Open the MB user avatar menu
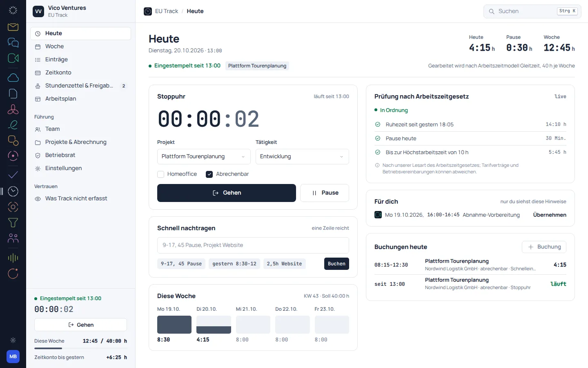588x368 pixels. click(13, 357)
